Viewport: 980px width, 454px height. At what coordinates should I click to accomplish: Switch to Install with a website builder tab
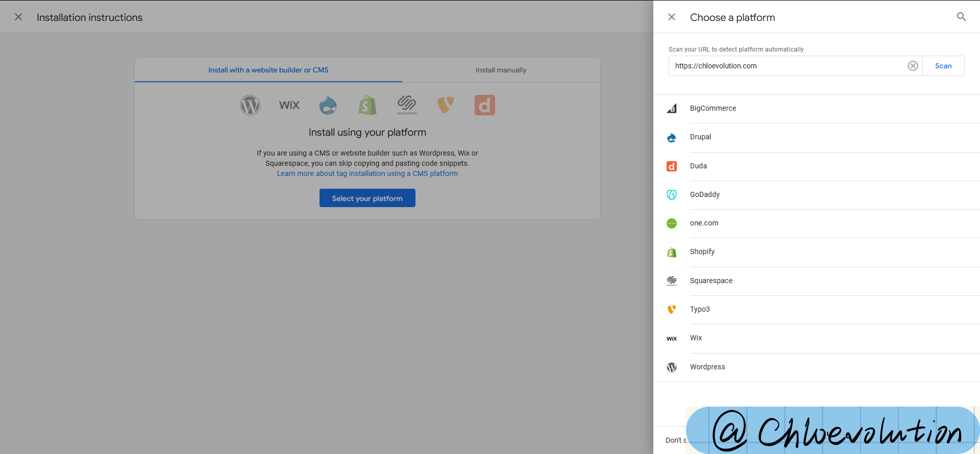268,70
